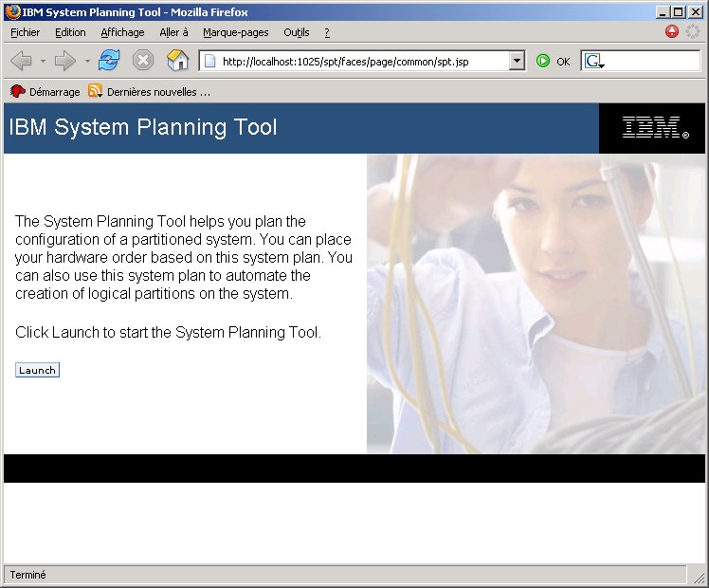Maximize the Firefox window
Image resolution: width=709 pixels, height=588 pixels.
[679, 12]
